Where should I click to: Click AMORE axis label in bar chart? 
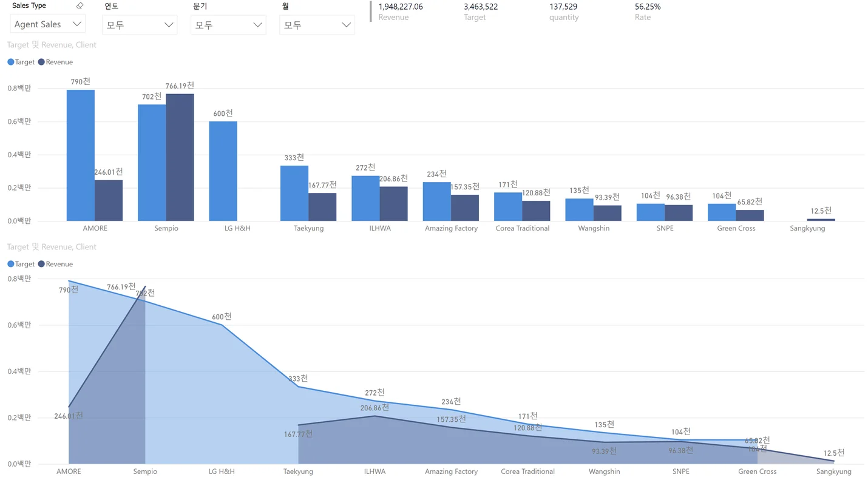[95, 228]
